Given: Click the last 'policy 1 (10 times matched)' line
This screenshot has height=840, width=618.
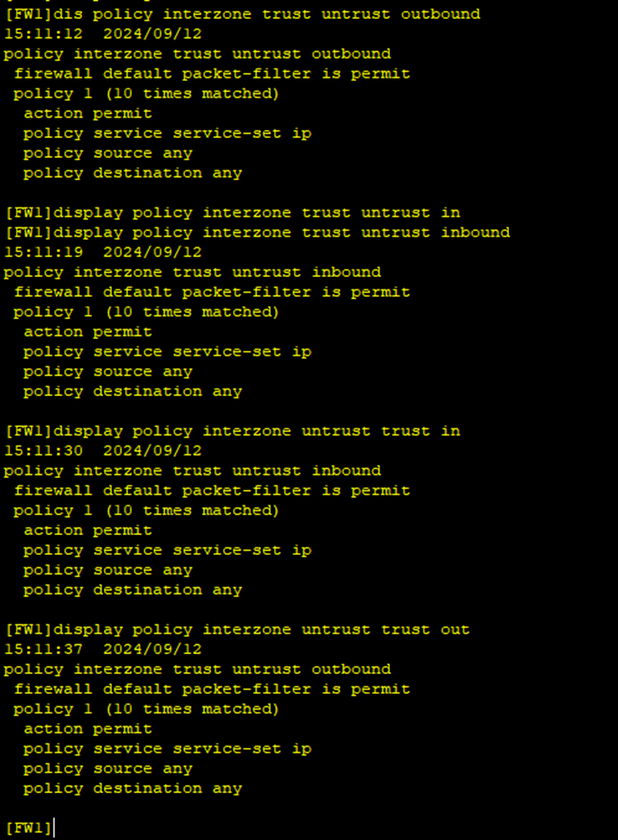Looking at the screenshot, I should click(146, 709).
